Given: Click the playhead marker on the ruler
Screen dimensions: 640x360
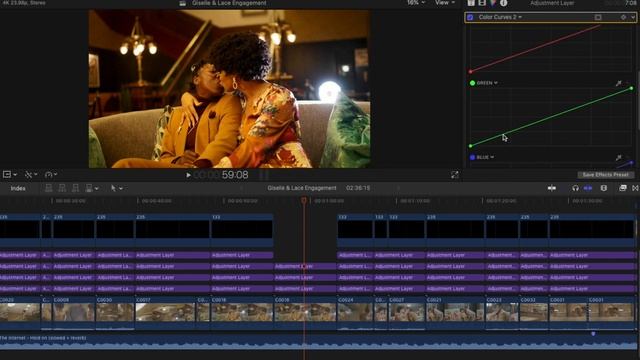Looking at the screenshot, I should tap(304, 200).
